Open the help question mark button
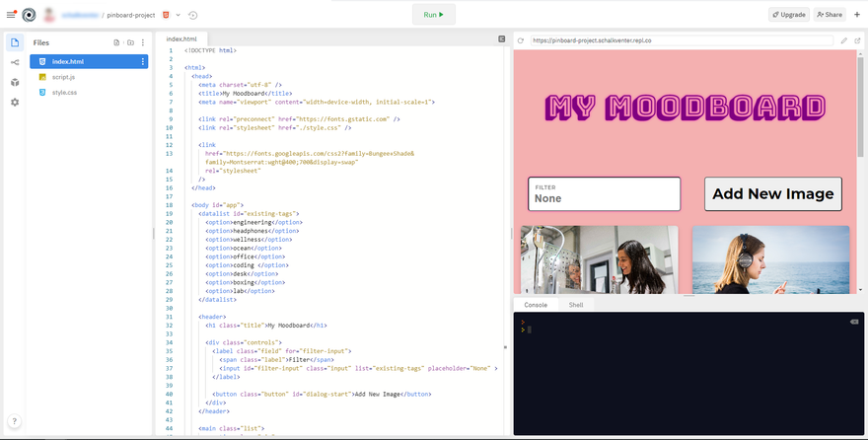The width and height of the screenshot is (868, 440). [x=15, y=421]
